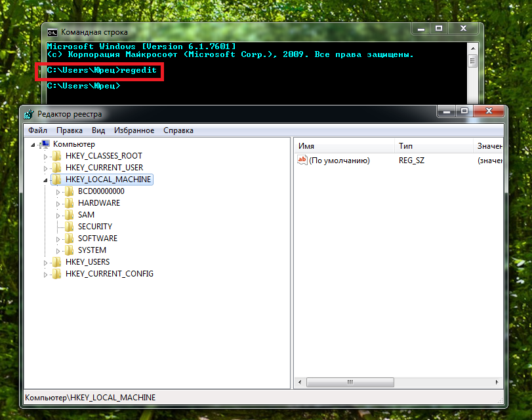The image size is (532, 420).
Task: Expand the SYSTEM key
Action: (58, 250)
